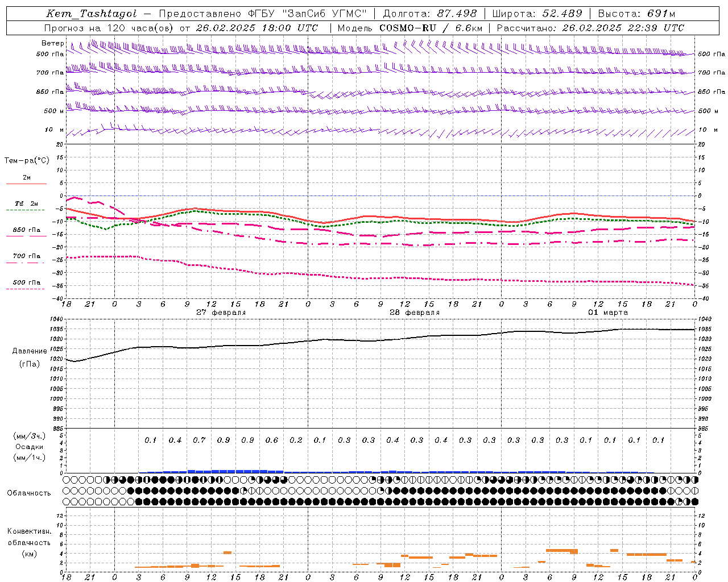Click the '500 гПа' entry in the temperature legend
The height and width of the screenshot is (582, 728).
[26, 282]
